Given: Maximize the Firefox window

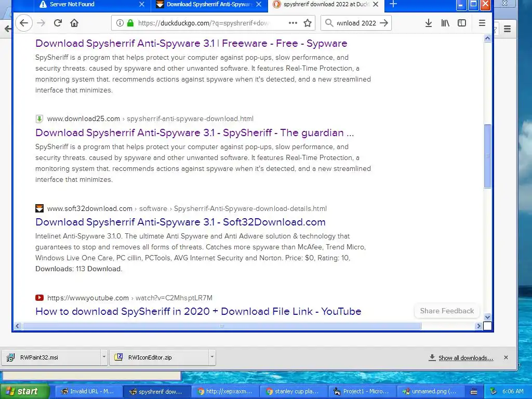Looking at the screenshot, I should (x=473, y=4).
